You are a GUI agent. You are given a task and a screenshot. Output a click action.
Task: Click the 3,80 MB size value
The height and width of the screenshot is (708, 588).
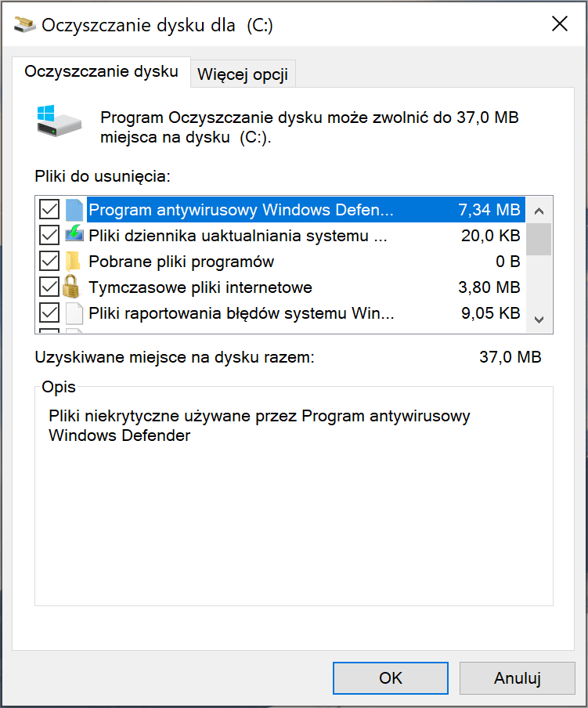[x=489, y=287]
